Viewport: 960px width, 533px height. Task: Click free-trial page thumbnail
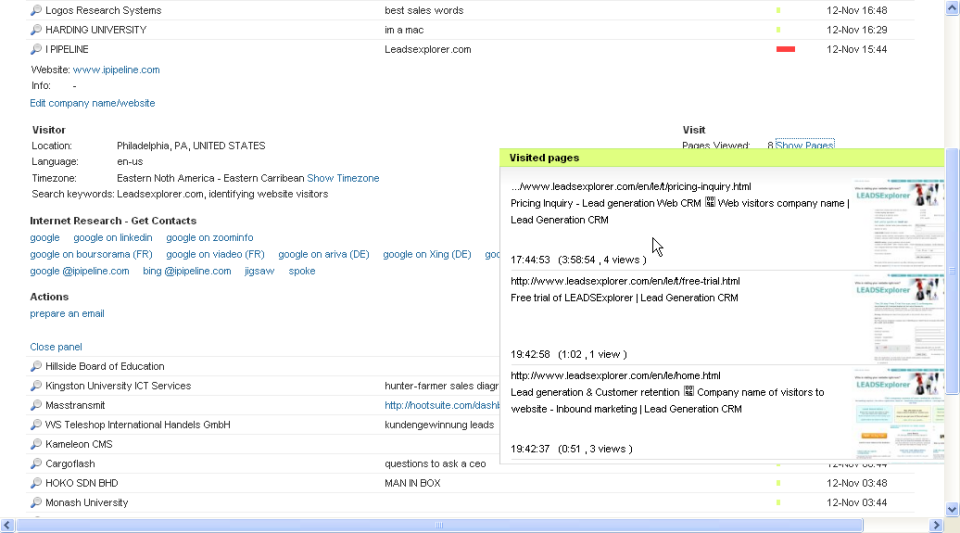(x=899, y=318)
